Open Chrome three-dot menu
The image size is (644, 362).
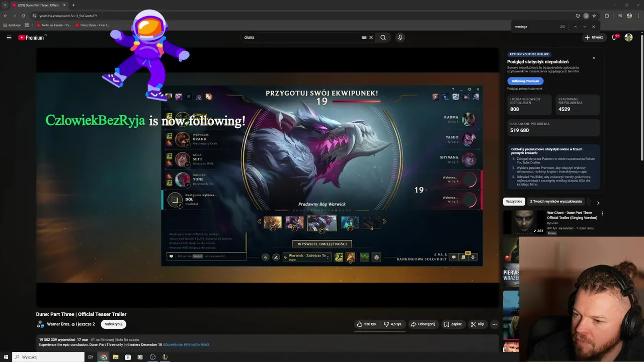637,16
